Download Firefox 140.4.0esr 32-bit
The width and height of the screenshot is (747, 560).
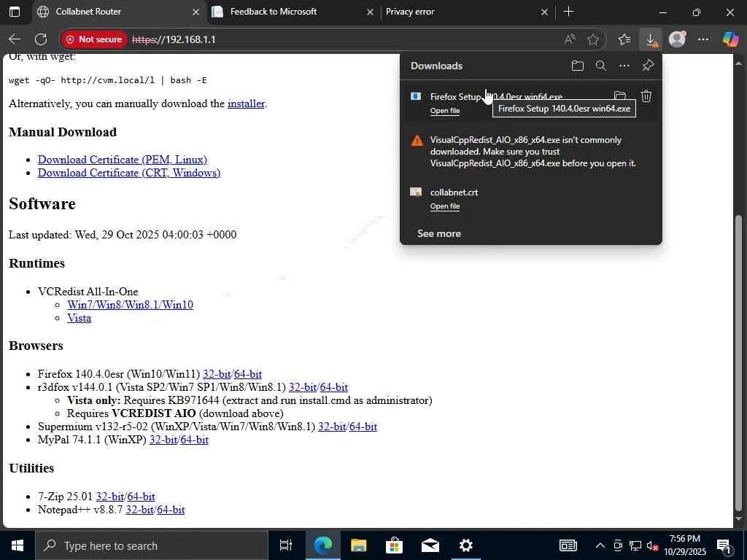217,374
